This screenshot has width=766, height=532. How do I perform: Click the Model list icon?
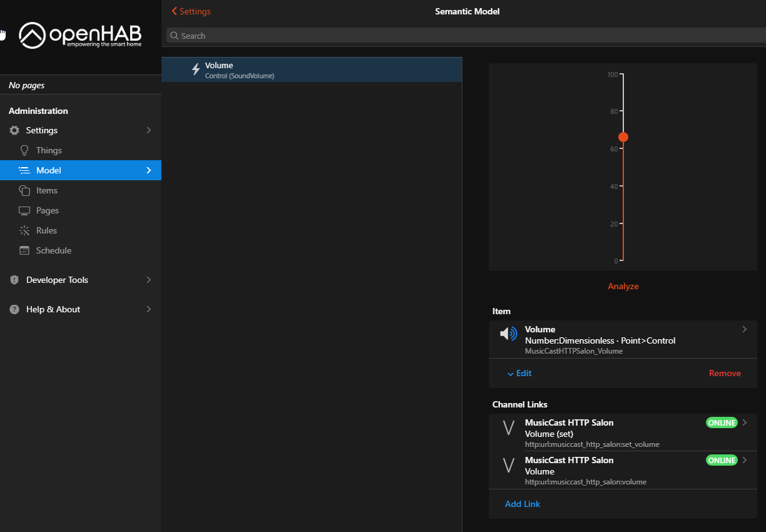tap(24, 170)
